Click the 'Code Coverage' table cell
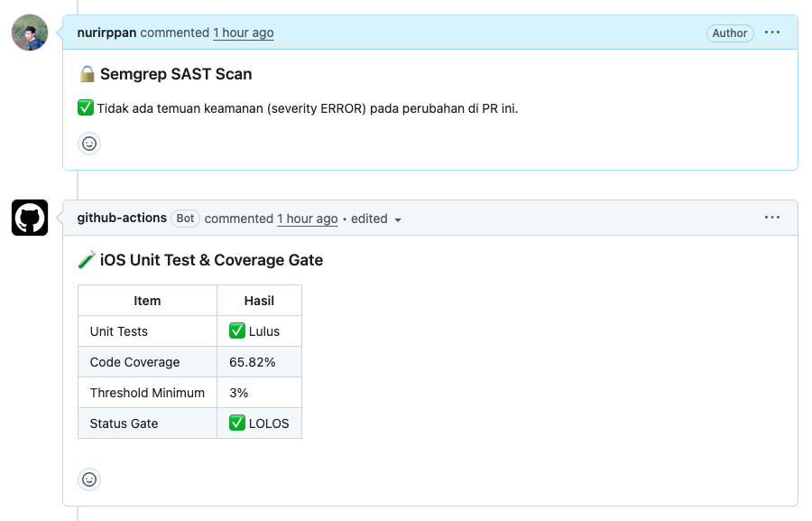Viewport: 812px width, 521px height. [147, 362]
